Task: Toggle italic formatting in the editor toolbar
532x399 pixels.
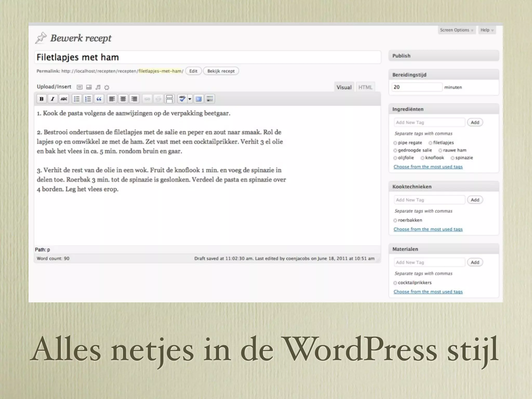Action: tap(52, 99)
